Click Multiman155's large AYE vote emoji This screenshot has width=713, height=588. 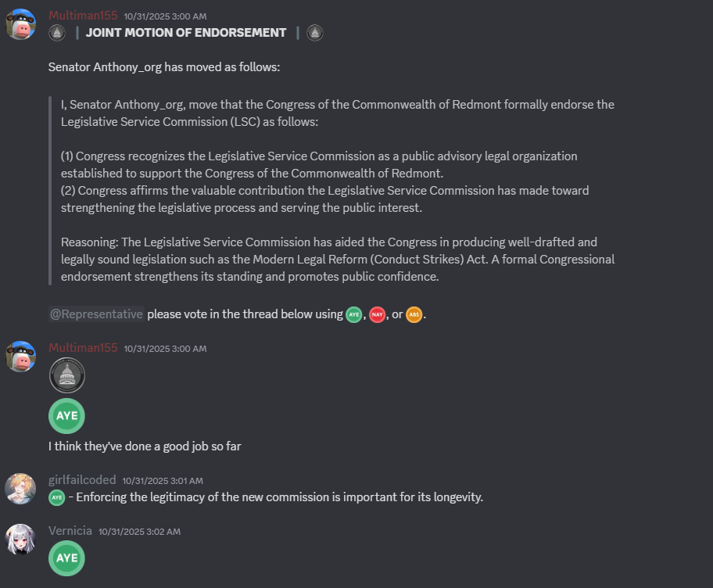point(66,416)
